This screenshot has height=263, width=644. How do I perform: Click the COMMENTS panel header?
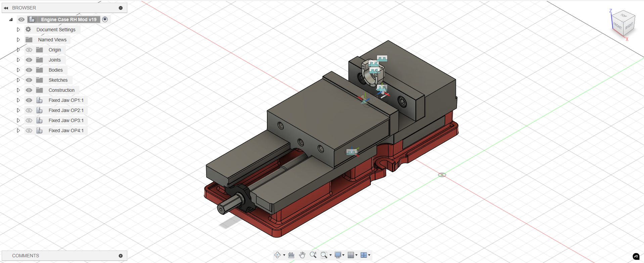64,256
